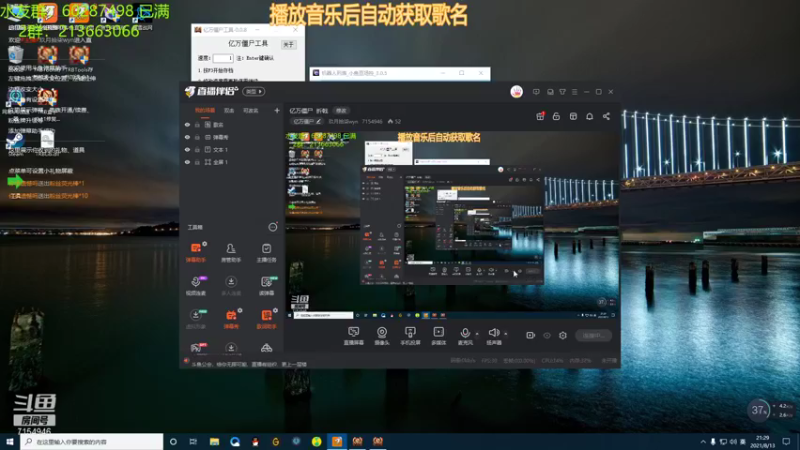The height and width of the screenshot is (450, 800).
Task: Expand microphone options arrow
Action: [477, 334]
